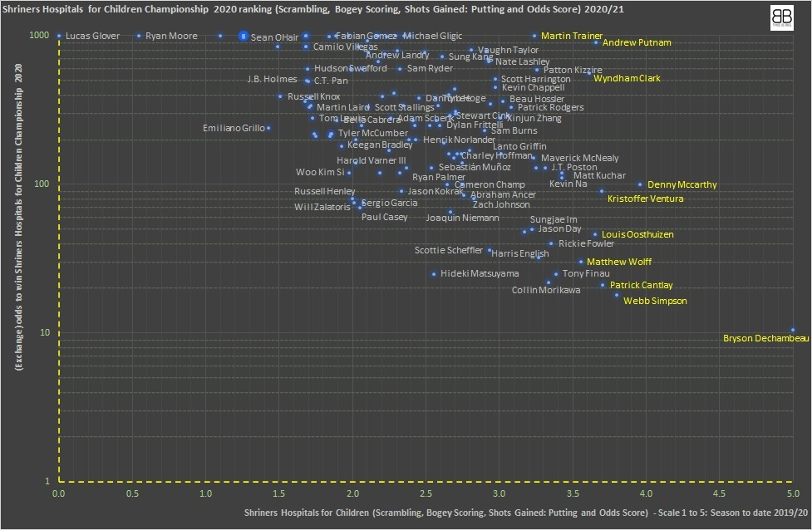Select the 'Woo Kim Si' label
The height and width of the screenshot is (530, 812).
click(319, 172)
